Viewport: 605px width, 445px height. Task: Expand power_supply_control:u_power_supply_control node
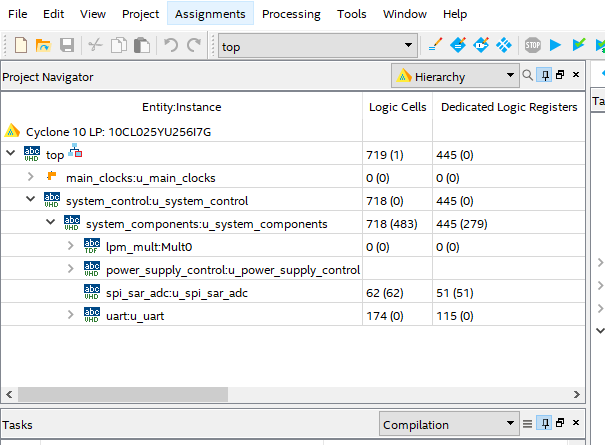[x=71, y=268]
